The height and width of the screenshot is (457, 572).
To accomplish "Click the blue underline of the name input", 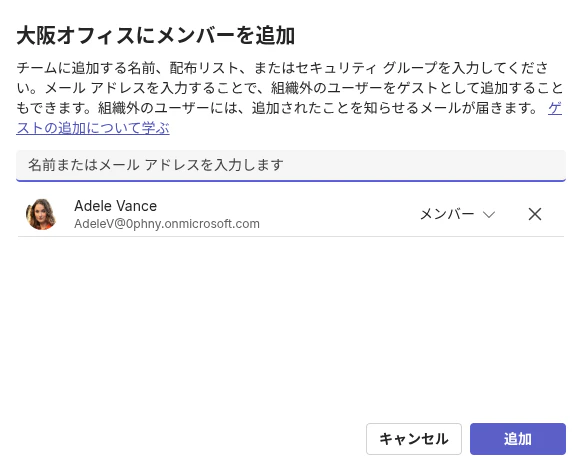I will (291, 180).
